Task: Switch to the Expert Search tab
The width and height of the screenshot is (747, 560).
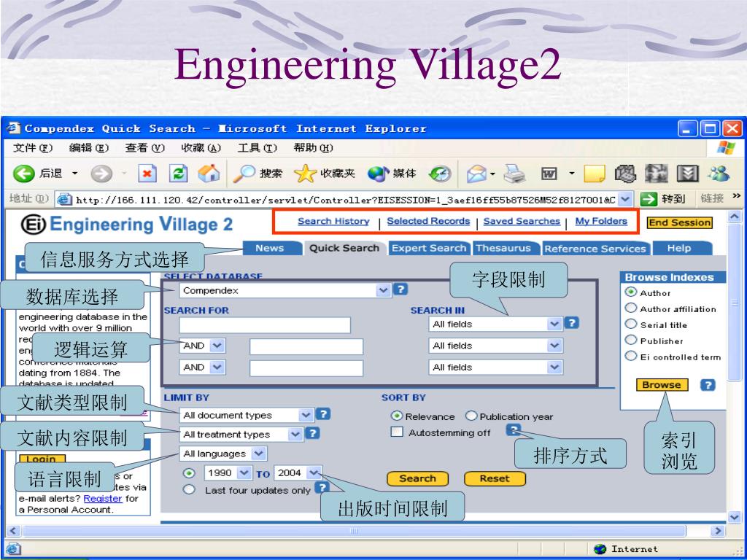Action: click(428, 248)
